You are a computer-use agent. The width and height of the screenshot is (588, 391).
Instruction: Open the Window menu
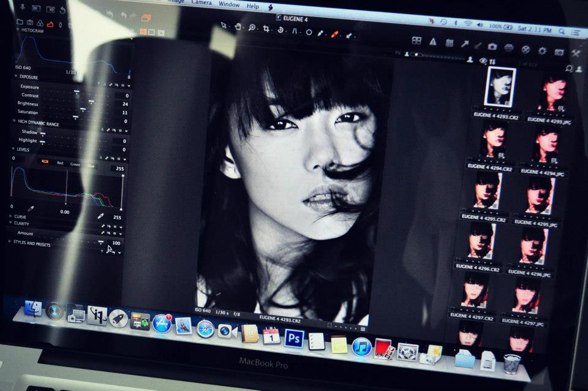click(229, 4)
